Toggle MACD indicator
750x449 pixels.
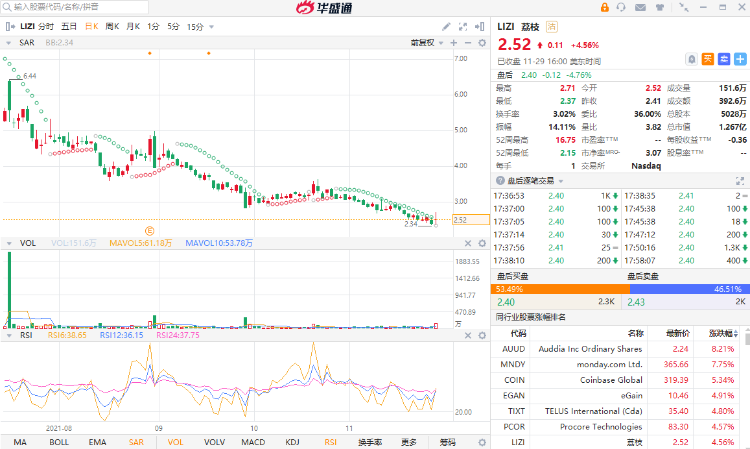(253, 442)
